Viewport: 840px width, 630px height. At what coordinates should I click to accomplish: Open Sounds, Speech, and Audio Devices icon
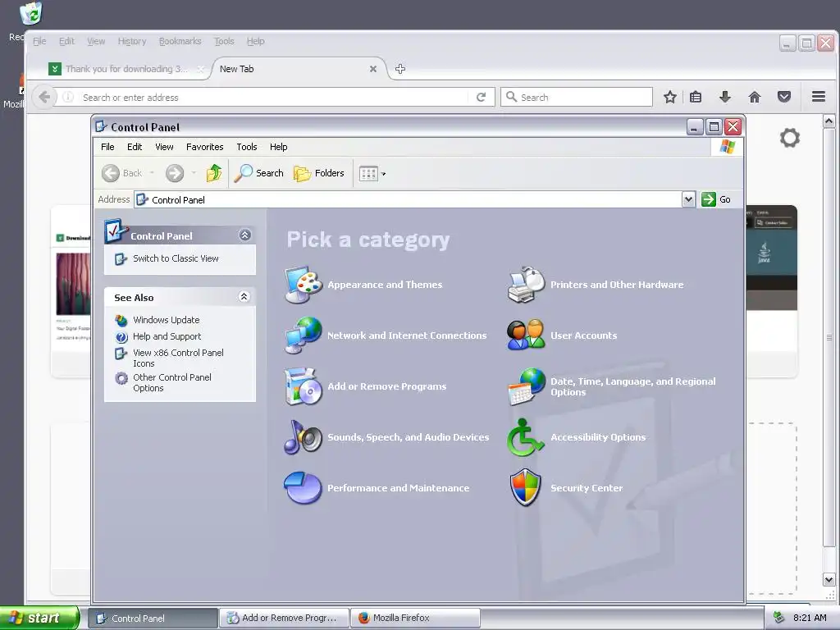[304, 437]
